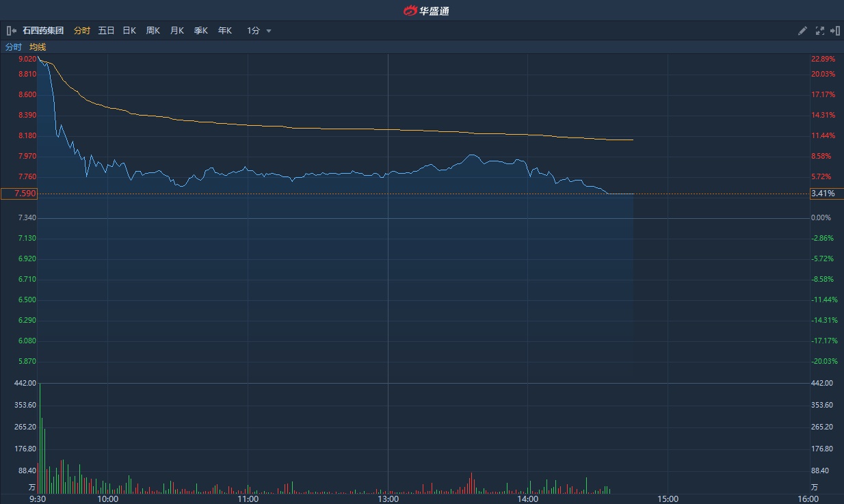Viewport: 844px width, 504px height.
Task: Switch to the 五日 chart tab
Action: [106, 31]
